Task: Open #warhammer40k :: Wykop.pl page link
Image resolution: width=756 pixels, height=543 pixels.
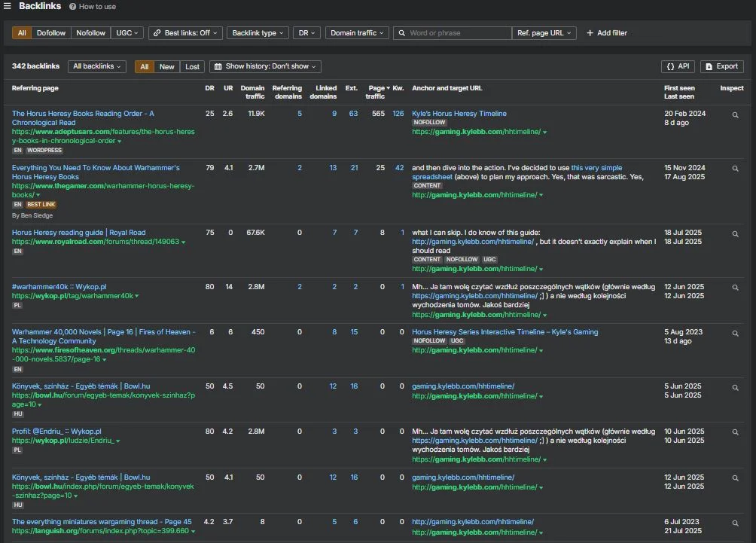Action: (x=59, y=287)
